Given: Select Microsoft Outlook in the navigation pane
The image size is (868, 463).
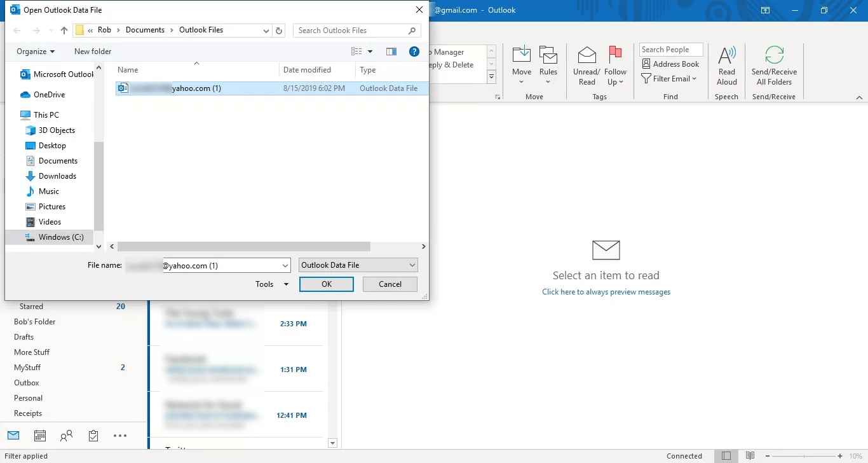Looking at the screenshot, I should (57, 74).
